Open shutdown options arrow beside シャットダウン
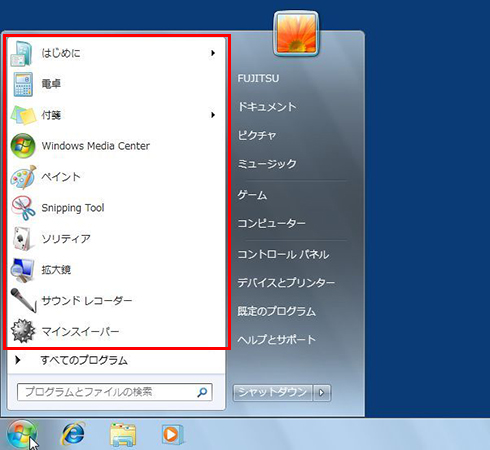Image resolution: width=490 pixels, height=450 pixels. (322, 393)
